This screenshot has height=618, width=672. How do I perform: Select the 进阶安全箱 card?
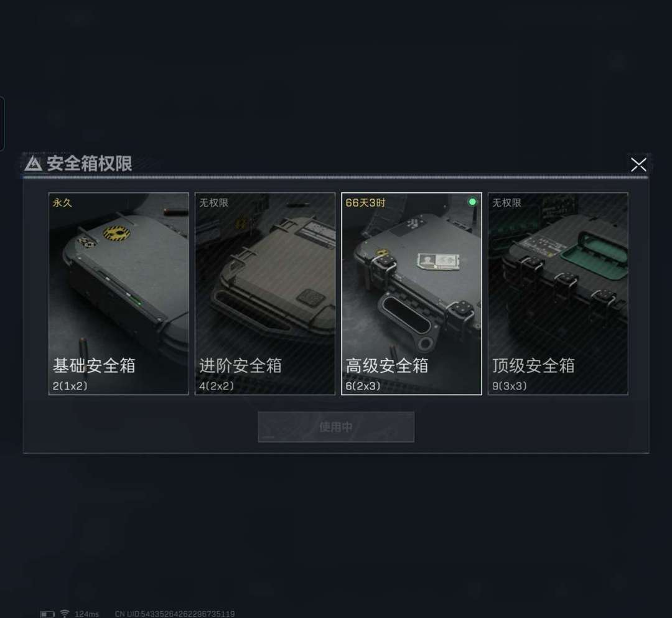tap(265, 294)
